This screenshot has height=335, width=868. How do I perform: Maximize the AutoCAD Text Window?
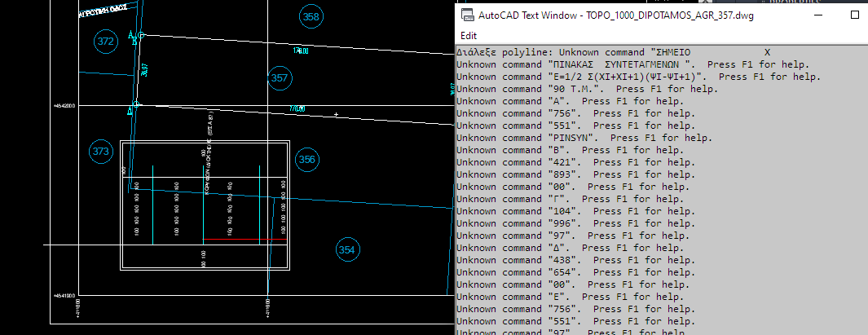click(x=854, y=15)
